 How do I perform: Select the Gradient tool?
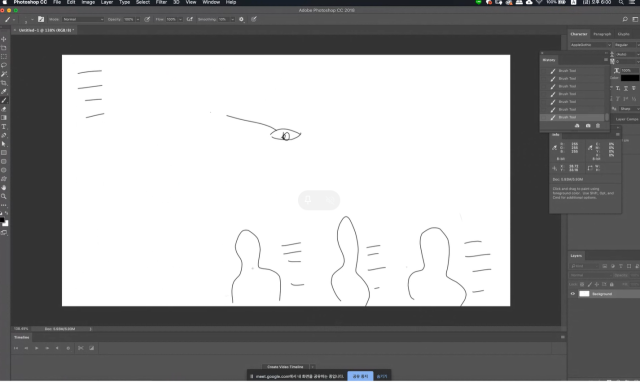pyautogui.click(x=4, y=118)
